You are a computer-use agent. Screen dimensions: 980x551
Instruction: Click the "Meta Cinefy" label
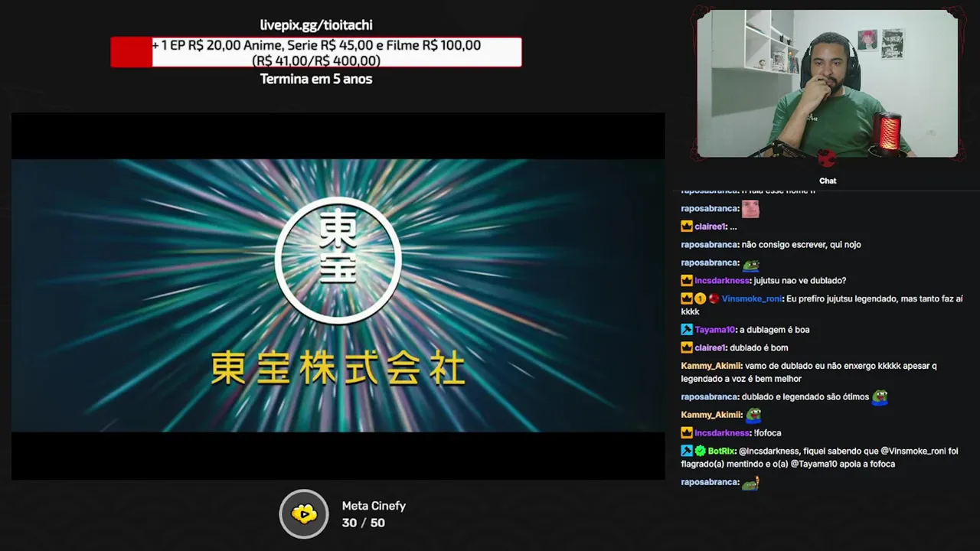click(374, 506)
